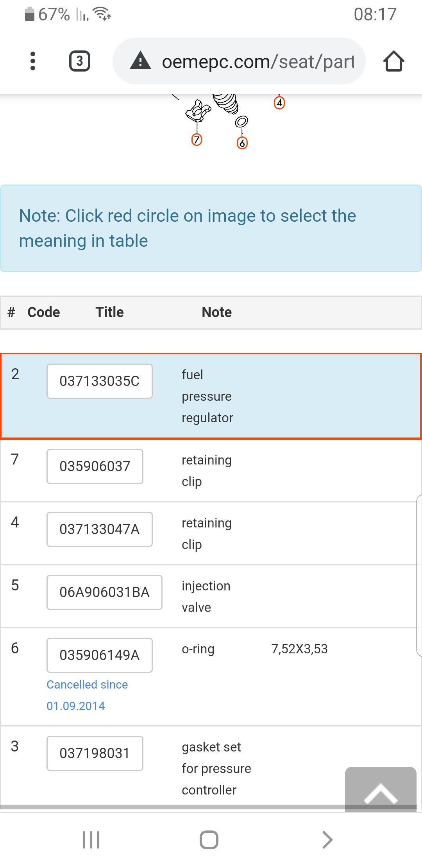Click red circle 6 on diagram
This screenshot has width=422, height=868.
coord(242,143)
